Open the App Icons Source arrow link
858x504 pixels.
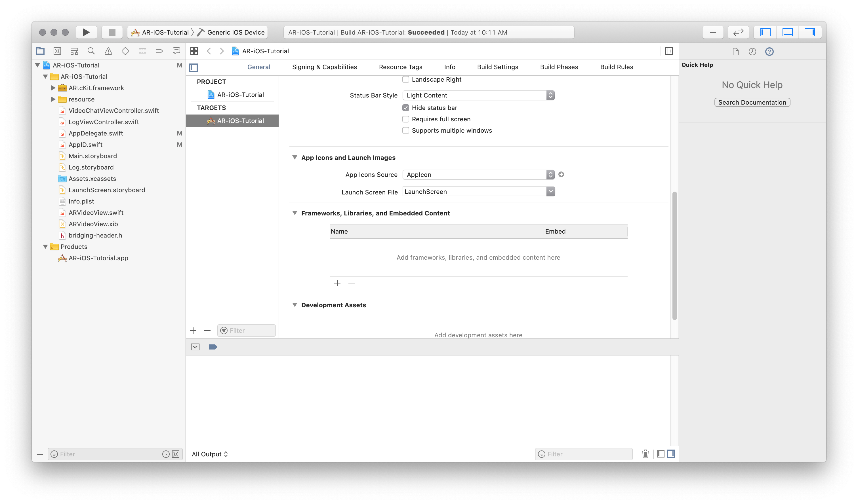[561, 174]
